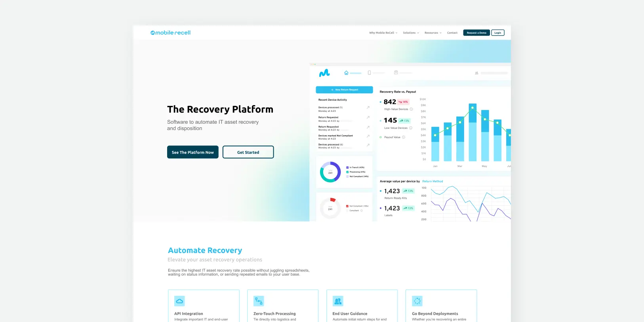Click the 13% trend badge beside 145
Screen dimensions: 644x322
point(404,121)
